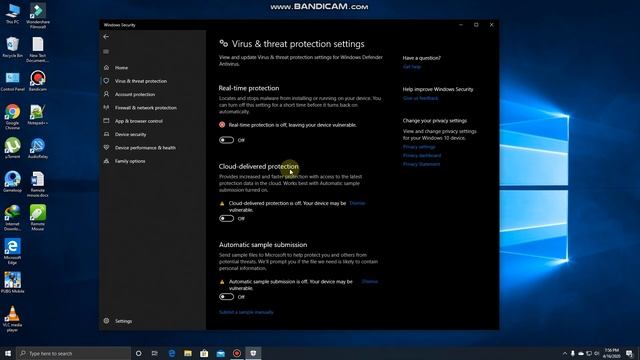
Task: Click the red Real-time protection error icon
Action: point(222,125)
